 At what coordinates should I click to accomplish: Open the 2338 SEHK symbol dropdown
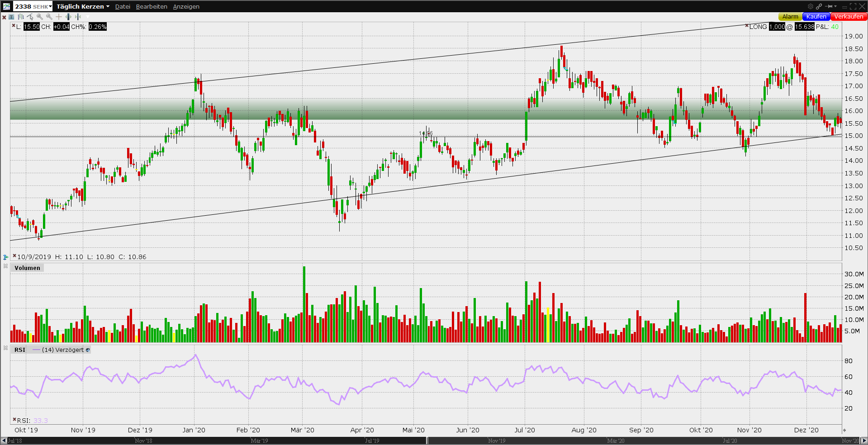pos(33,6)
